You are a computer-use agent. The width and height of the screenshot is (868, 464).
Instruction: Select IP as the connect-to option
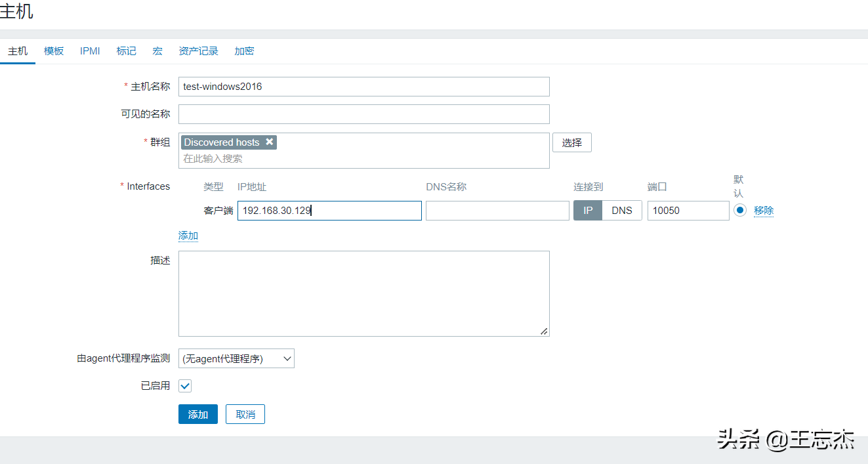[588, 211]
